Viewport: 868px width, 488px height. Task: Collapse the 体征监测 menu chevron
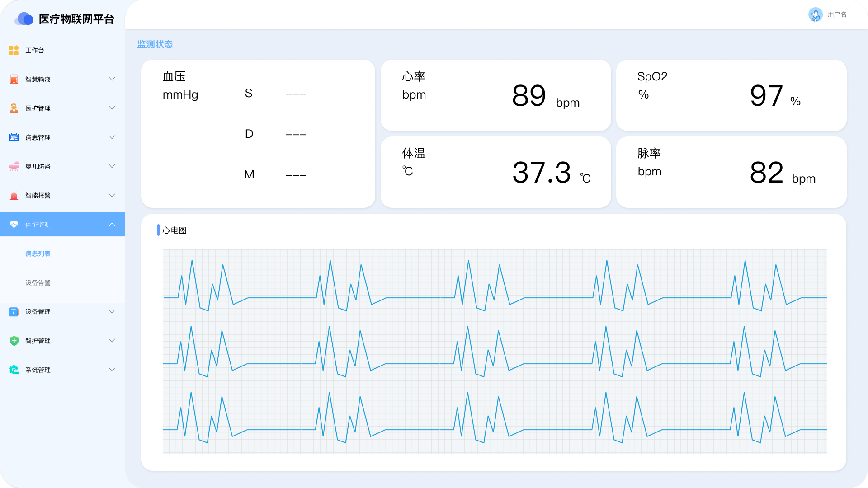point(112,225)
